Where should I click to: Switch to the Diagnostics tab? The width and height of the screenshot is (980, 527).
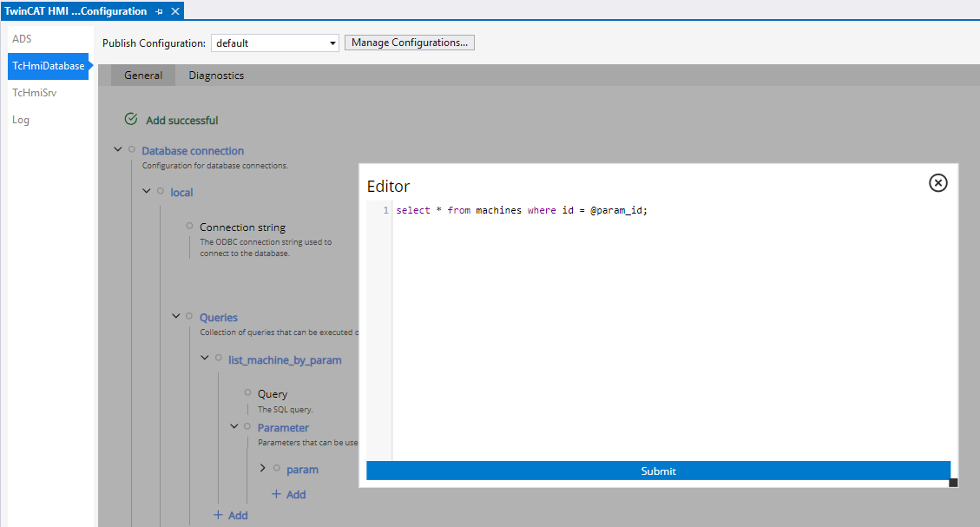216,76
